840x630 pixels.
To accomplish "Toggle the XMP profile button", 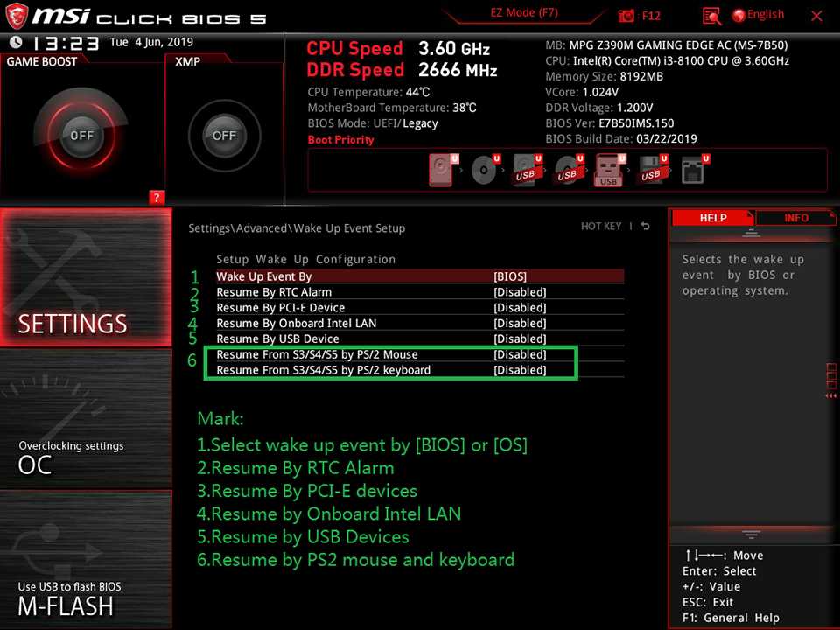I will tap(224, 136).
